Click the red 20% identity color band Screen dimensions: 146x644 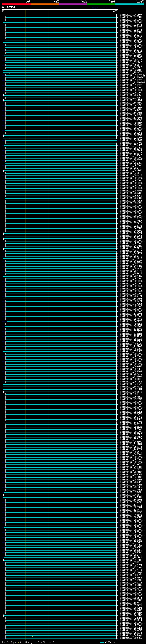pos(16,4)
